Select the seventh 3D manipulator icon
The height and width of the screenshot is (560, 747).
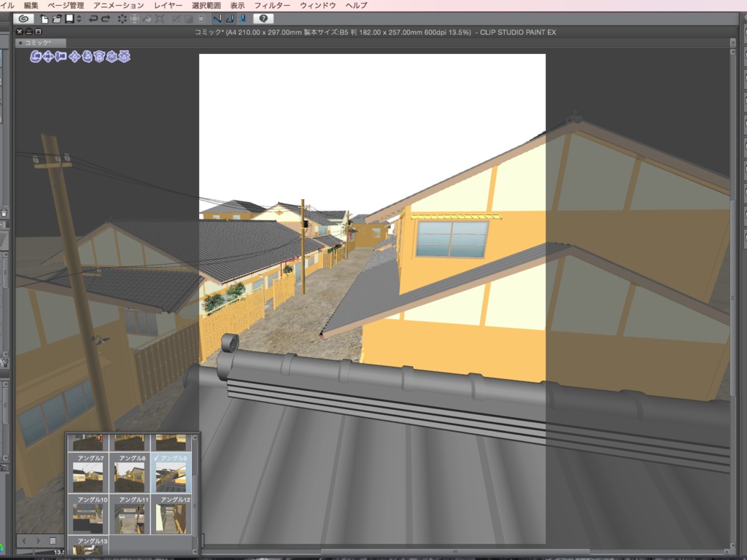click(112, 57)
